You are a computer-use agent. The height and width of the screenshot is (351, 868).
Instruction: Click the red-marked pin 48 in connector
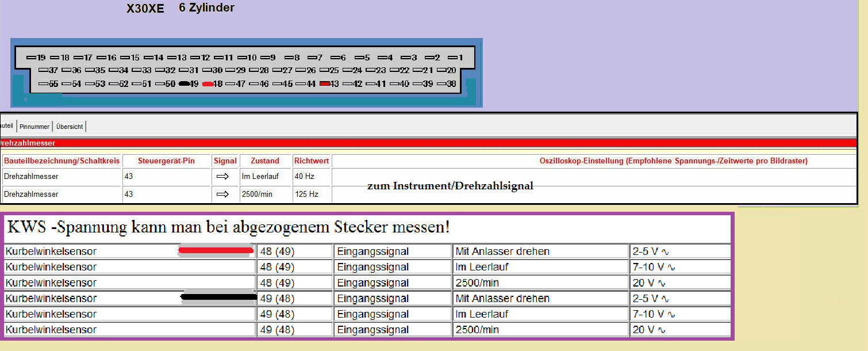click(208, 84)
